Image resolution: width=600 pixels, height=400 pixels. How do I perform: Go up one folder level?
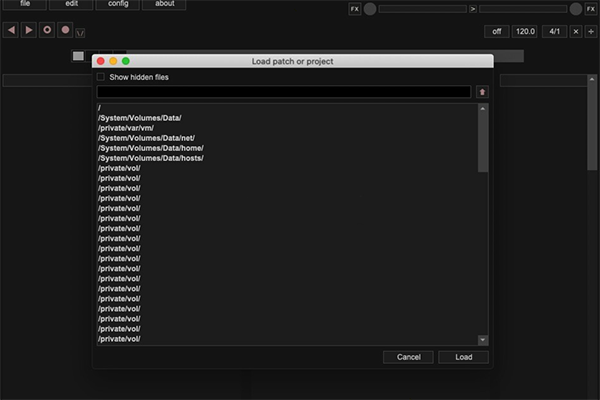click(x=482, y=92)
